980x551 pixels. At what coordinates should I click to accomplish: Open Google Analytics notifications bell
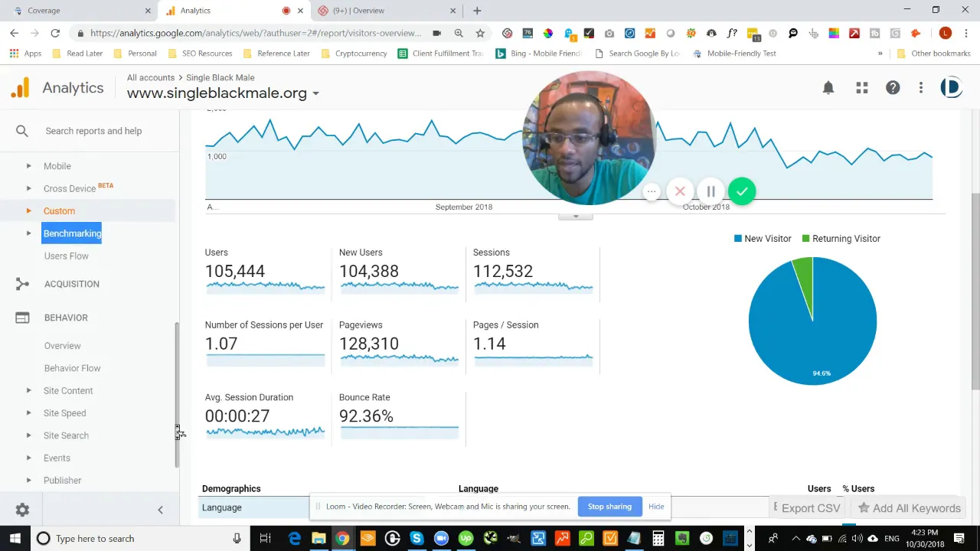(828, 88)
